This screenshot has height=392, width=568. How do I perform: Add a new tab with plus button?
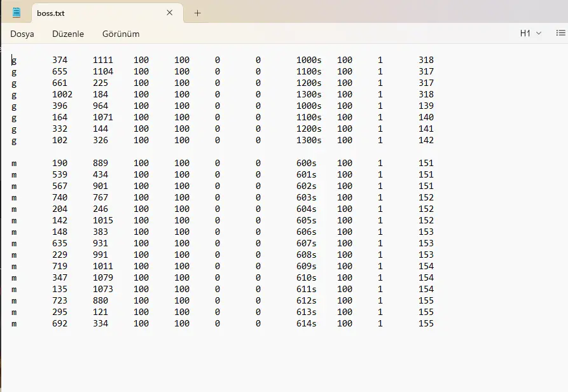(197, 13)
